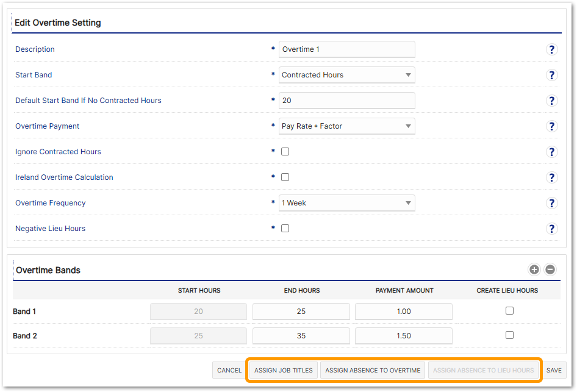Save the overtime setting
This screenshot has height=392, width=577.
[x=554, y=370]
